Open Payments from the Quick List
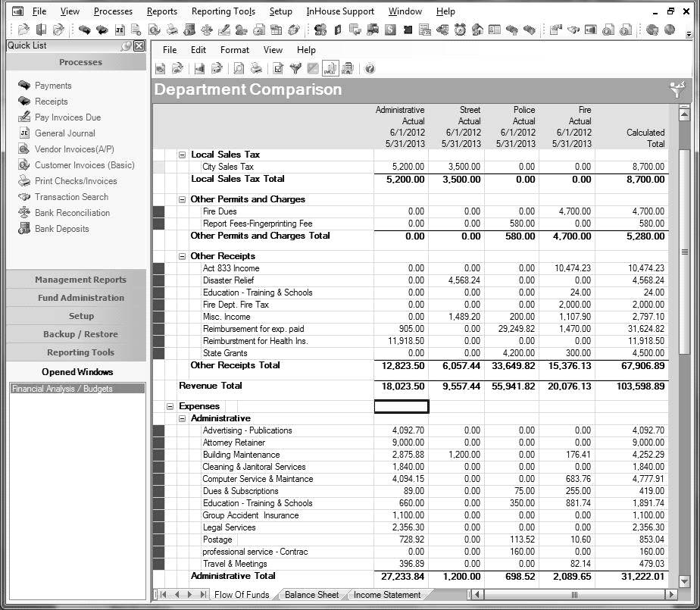Viewport: 700px width, 610px height. pyautogui.click(x=52, y=86)
